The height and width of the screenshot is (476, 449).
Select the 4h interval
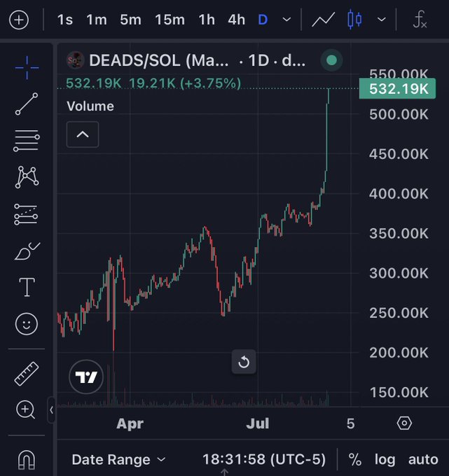[x=236, y=20]
